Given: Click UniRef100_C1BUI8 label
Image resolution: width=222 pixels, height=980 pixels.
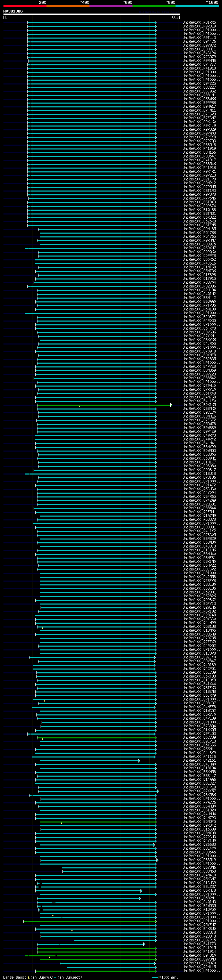Looking at the screenshot, I should [x=199, y=473].
